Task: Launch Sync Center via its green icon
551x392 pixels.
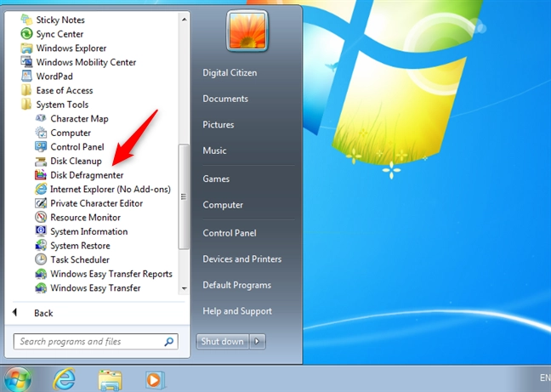Action: pyautogui.click(x=26, y=34)
